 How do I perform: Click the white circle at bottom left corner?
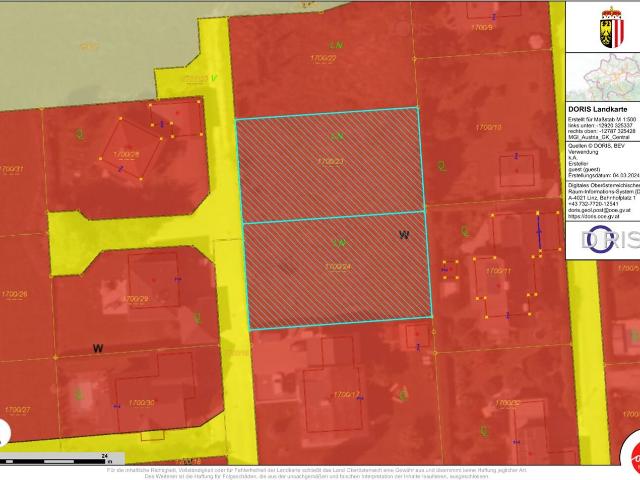[4, 434]
